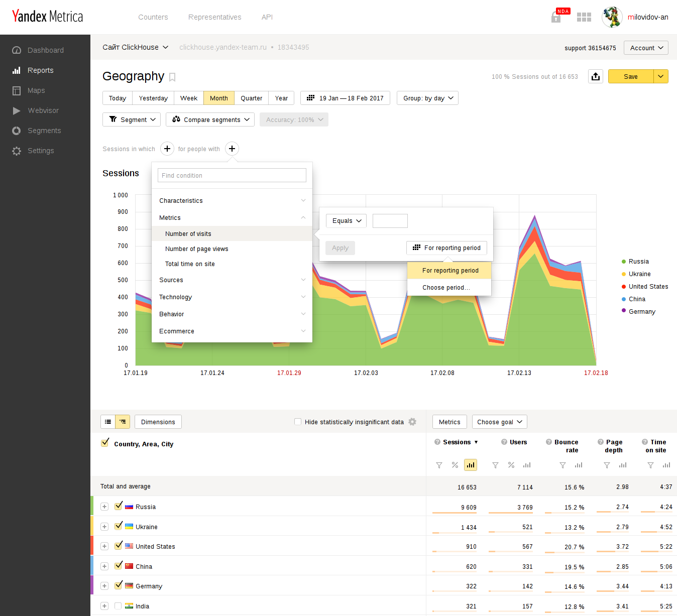Bookmark the Geography report
This screenshot has width=677, height=616.
[172, 77]
